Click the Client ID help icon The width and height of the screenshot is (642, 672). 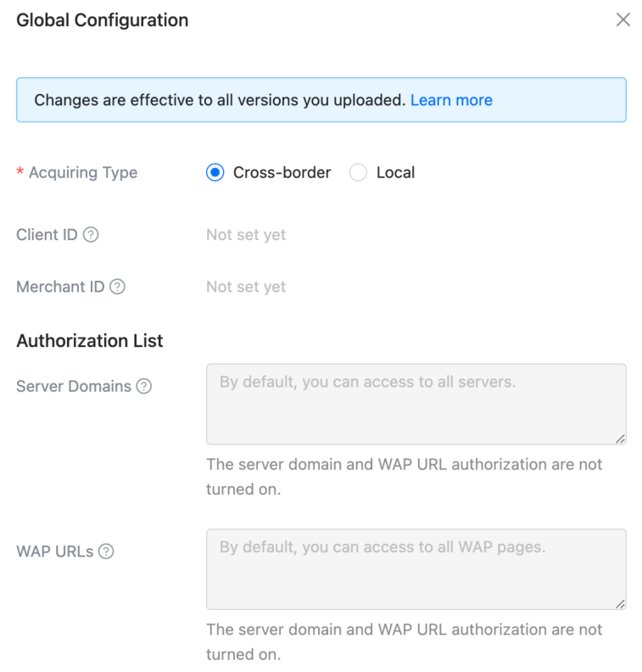click(x=91, y=234)
